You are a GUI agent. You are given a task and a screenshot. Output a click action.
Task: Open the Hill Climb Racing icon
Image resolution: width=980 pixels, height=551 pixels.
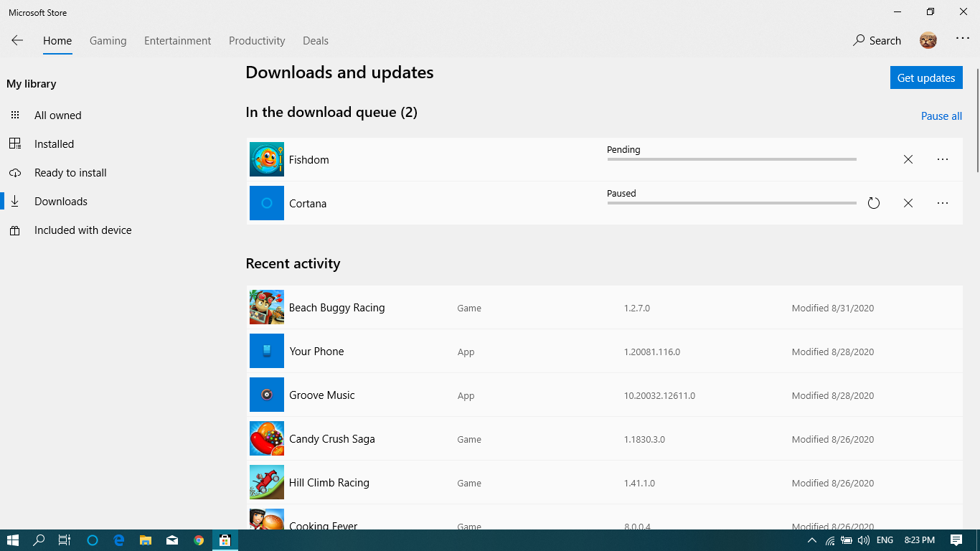click(x=267, y=482)
